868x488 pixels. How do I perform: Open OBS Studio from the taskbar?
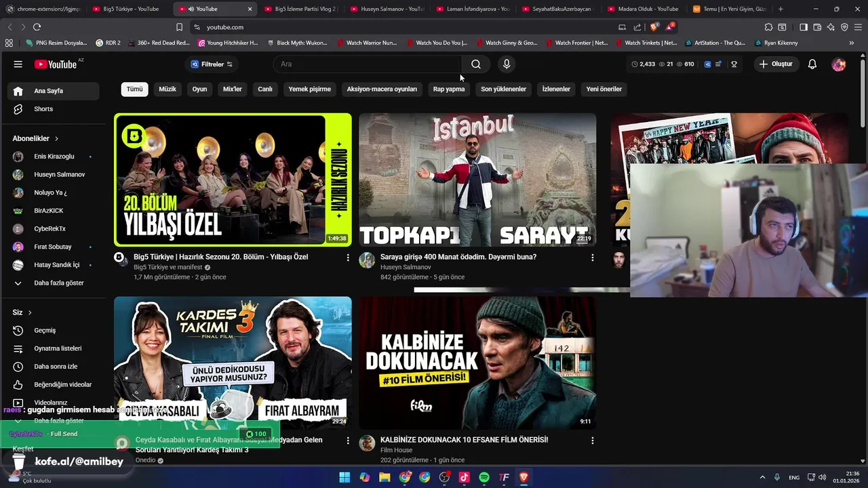(x=444, y=477)
